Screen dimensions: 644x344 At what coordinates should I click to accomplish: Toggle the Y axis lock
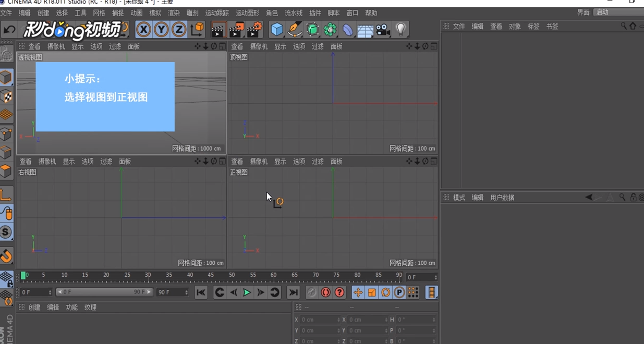point(161,30)
